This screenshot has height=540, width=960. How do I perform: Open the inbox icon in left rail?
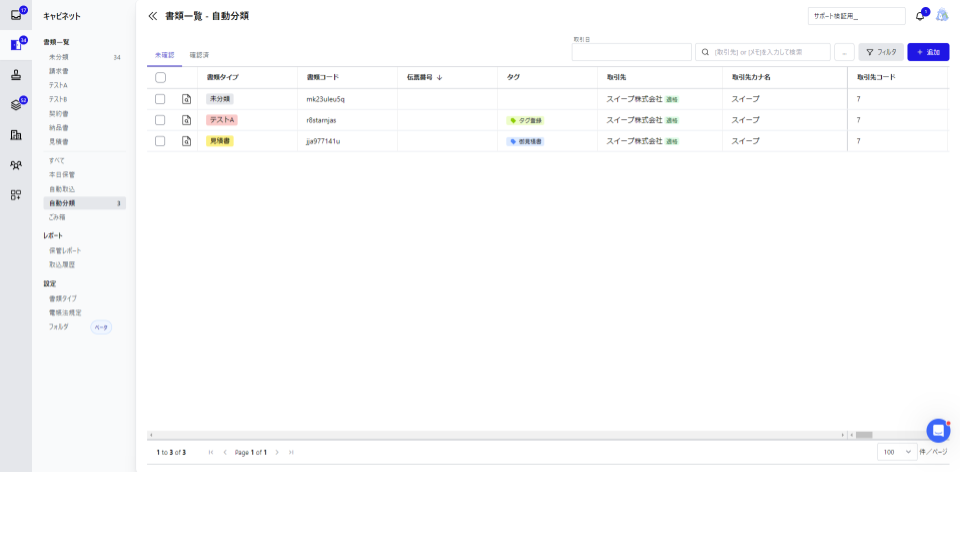tap(16, 15)
